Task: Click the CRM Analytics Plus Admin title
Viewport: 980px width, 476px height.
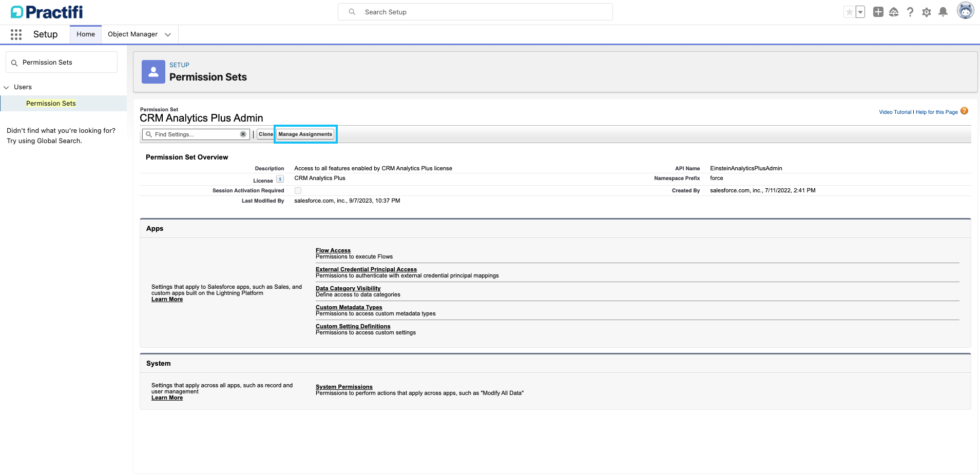Action: pyautogui.click(x=201, y=118)
